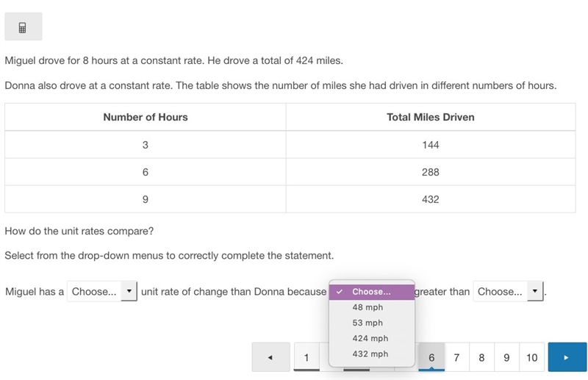588x380 pixels.
Task: Click the Total Miles Driven column header
Action: click(x=431, y=117)
